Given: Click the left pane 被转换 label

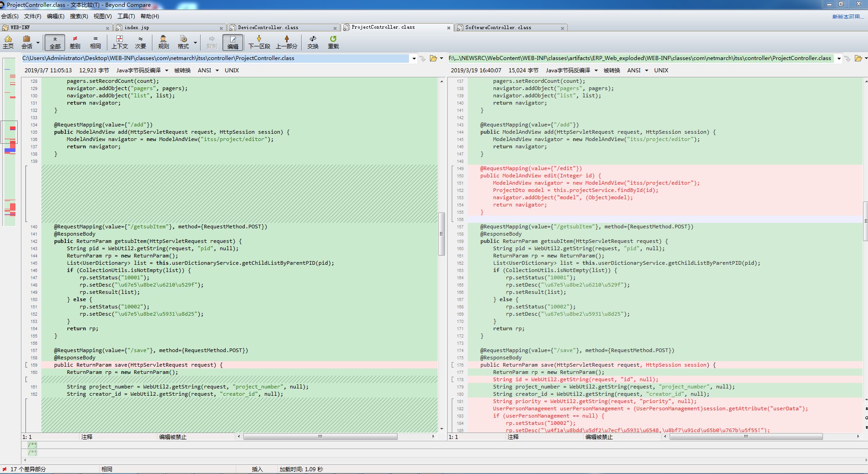Looking at the screenshot, I should coord(182,71).
